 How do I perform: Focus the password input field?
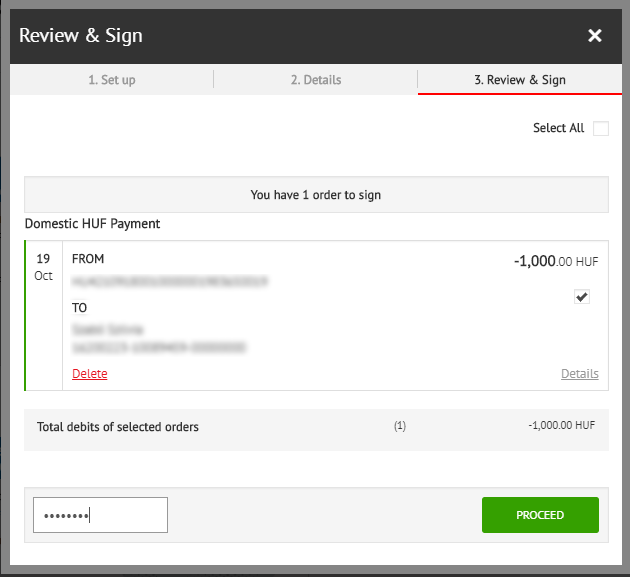pyautogui.click(x=100, y=515)
